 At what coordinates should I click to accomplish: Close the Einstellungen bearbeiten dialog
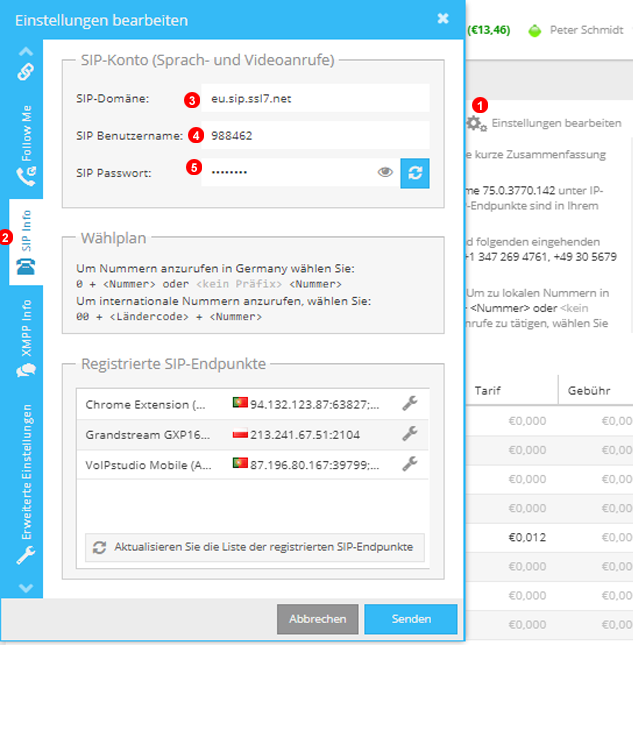(x=443, y=18)
